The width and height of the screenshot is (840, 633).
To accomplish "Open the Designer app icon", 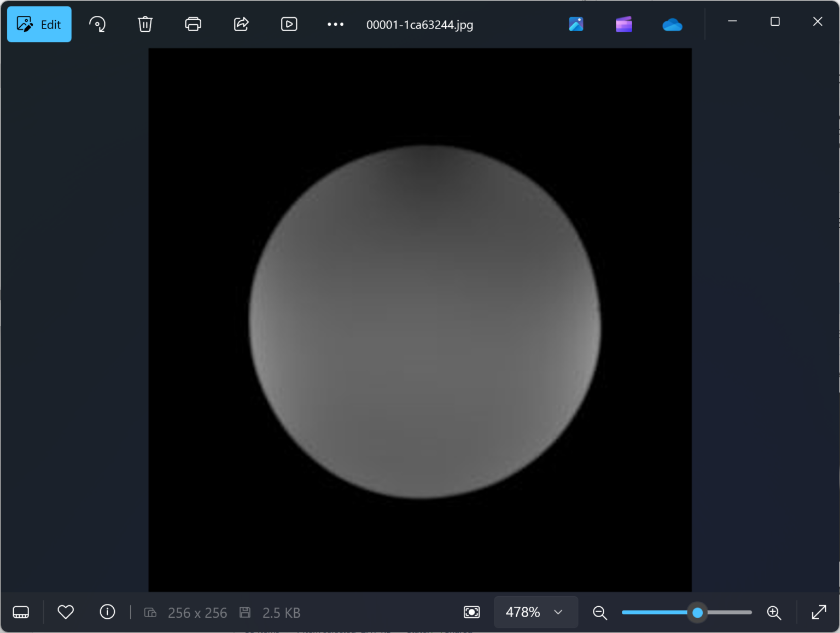I will 576,25.
